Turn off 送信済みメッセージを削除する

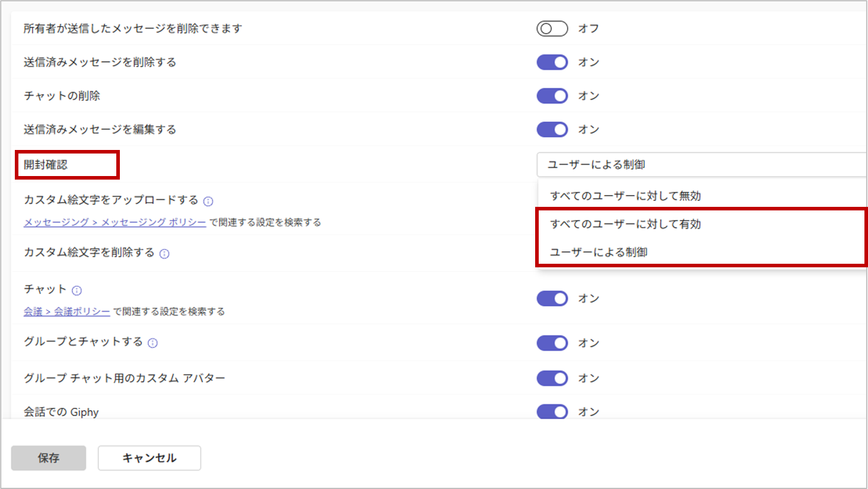[x=552, y=62]
